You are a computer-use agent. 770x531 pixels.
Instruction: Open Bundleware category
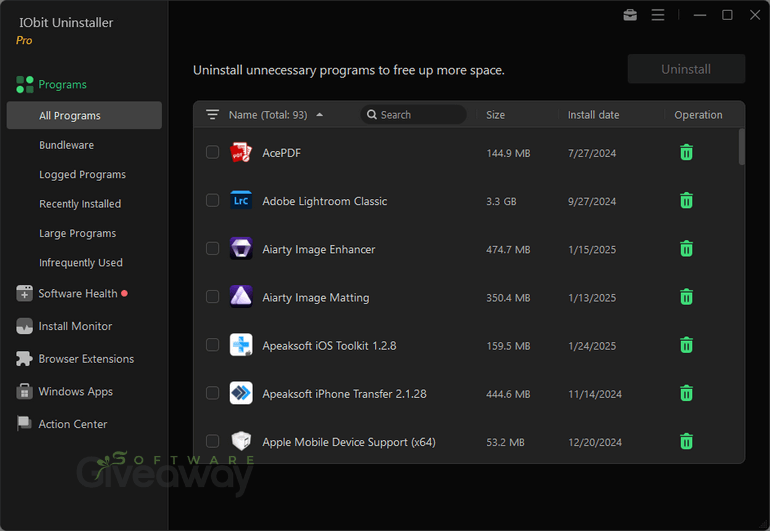[66, 145]
